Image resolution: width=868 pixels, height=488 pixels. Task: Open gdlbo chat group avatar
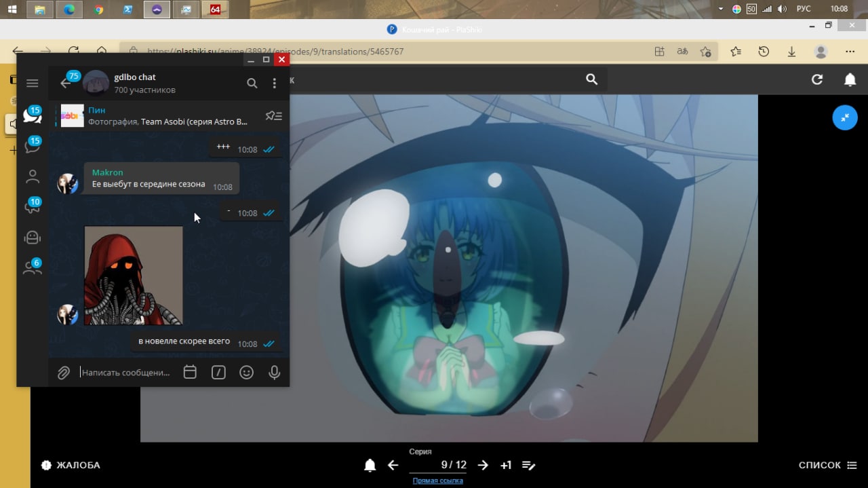pos(96,83)
